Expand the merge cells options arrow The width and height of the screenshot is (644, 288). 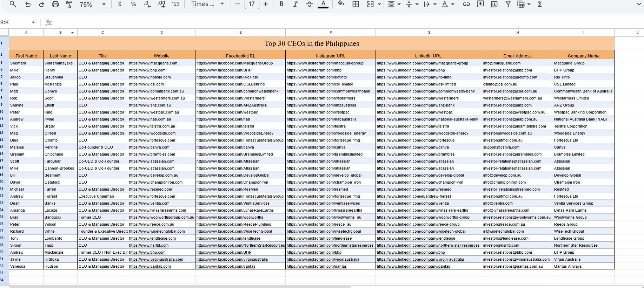coord(379,4)
